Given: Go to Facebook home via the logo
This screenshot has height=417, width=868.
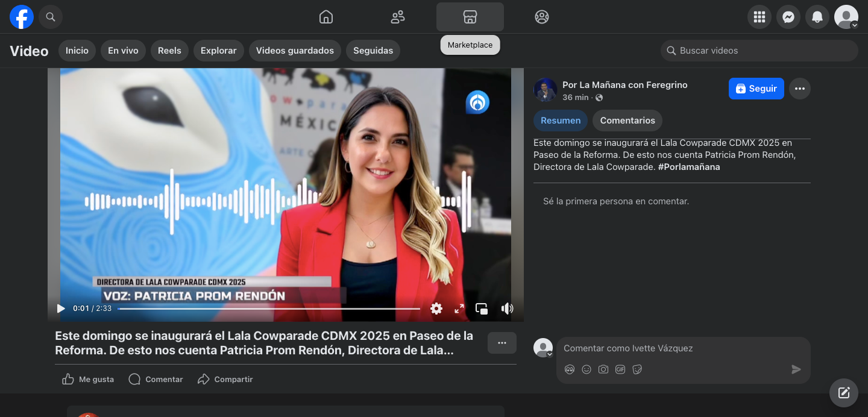Looking at the screenshot, I should tap(22, 17).
